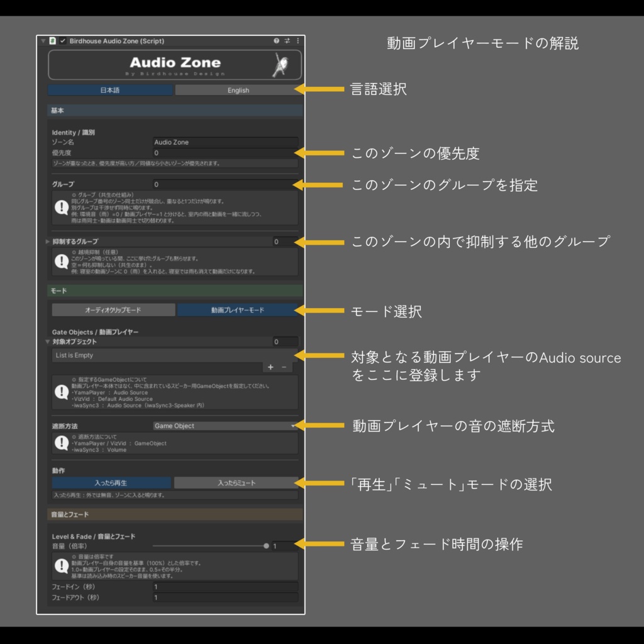
Task: Collapse the Birdhouse Audio Zone component
Action: 43,41
